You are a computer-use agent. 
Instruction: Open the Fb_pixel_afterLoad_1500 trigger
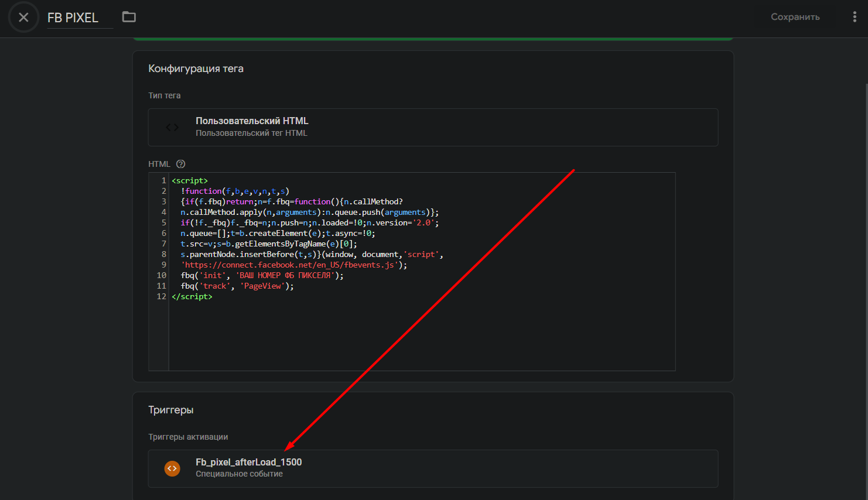tap(433, 468)
